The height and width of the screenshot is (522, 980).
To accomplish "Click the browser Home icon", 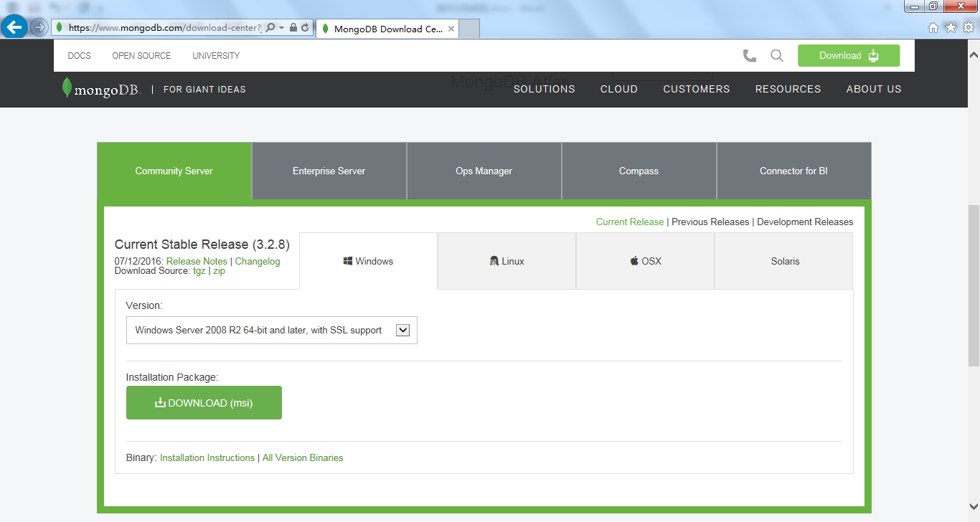I will (933, 28).
